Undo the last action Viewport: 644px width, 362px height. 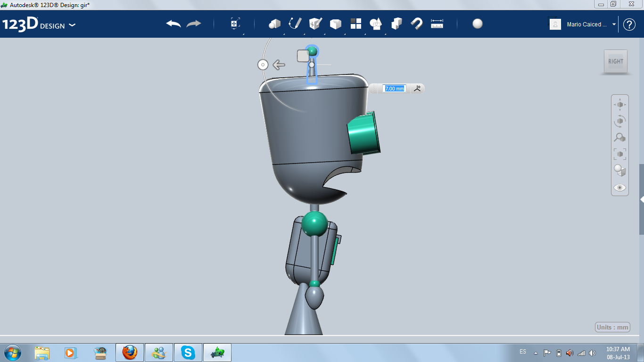(173, 24)
